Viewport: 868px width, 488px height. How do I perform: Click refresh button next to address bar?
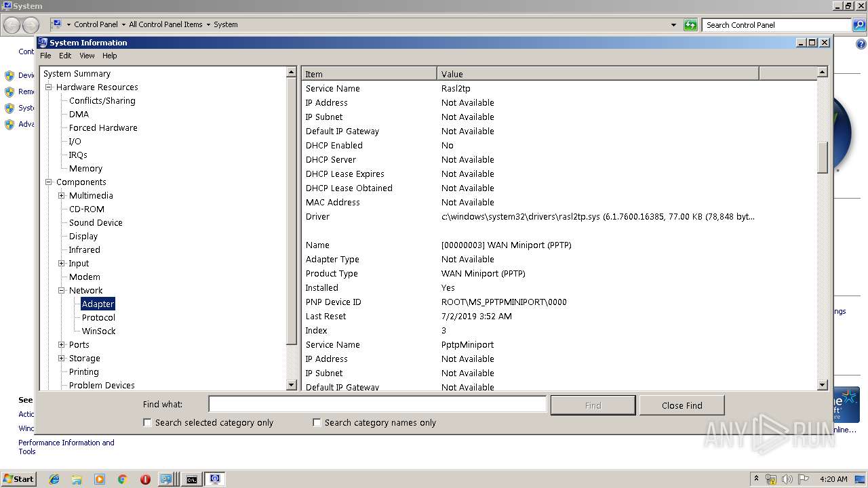click(x=690, y=25)
